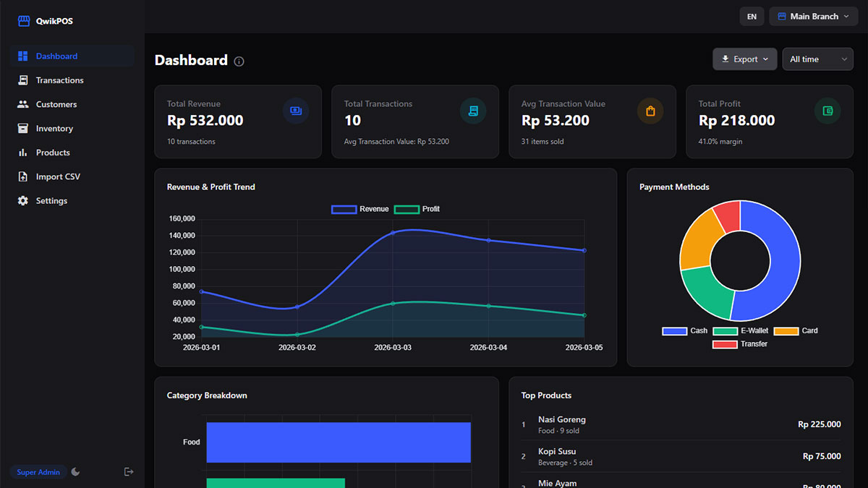
Task: Toggle Transfer in Payment Methods legend
Action: [x=740, y=344]
